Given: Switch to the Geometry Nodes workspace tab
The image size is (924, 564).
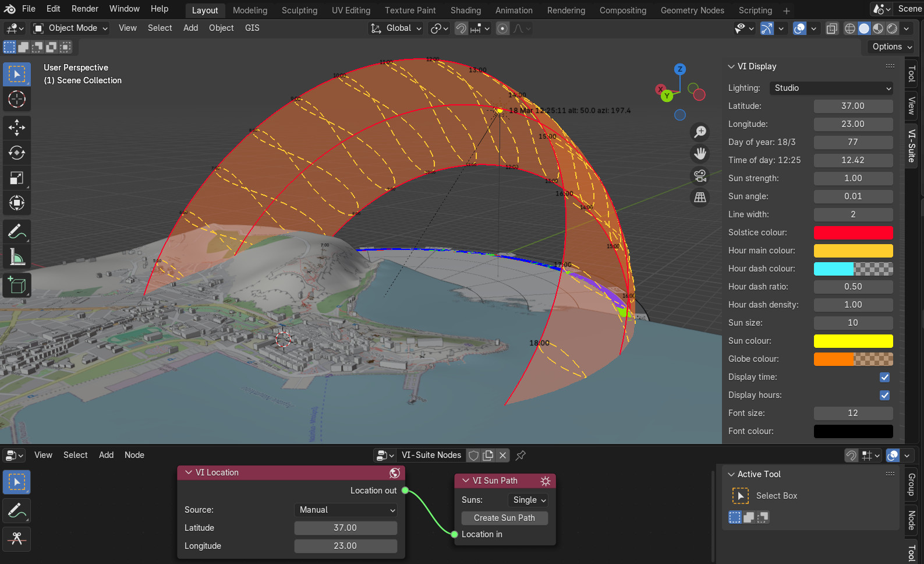Looking at the screenshot, I should (x=692, y=10).
